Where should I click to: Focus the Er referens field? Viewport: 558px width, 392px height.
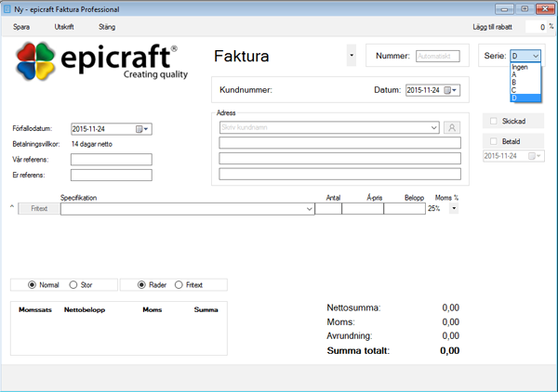pyautogui.click(x=112, y=176)
